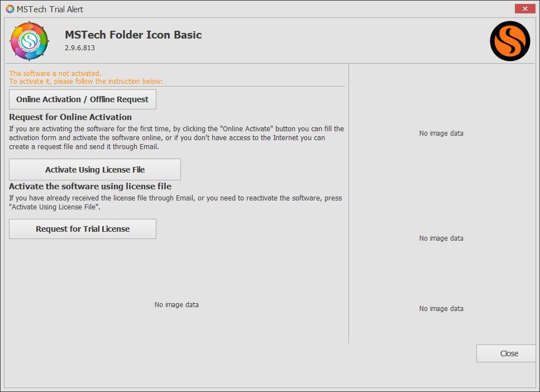Click the bottom right 'No image data' placeholder
The height and width of the screenshot is (392, 540).
click(441, 309)
